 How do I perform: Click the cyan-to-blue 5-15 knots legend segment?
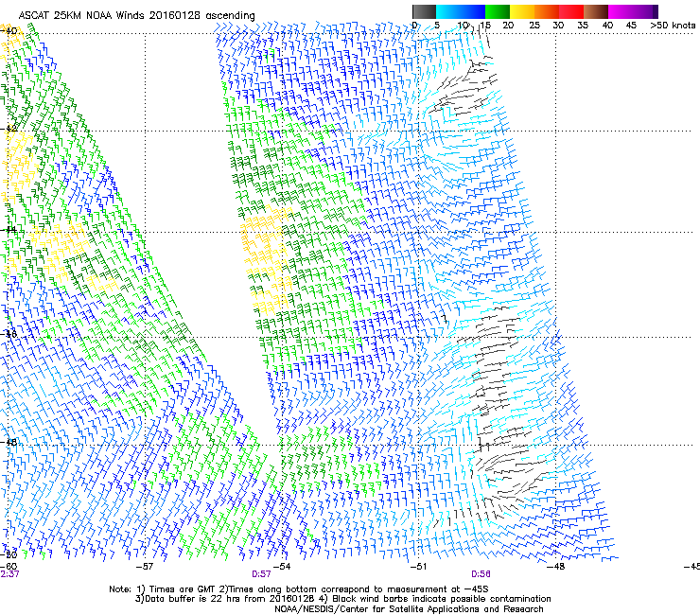coord(461,11)
